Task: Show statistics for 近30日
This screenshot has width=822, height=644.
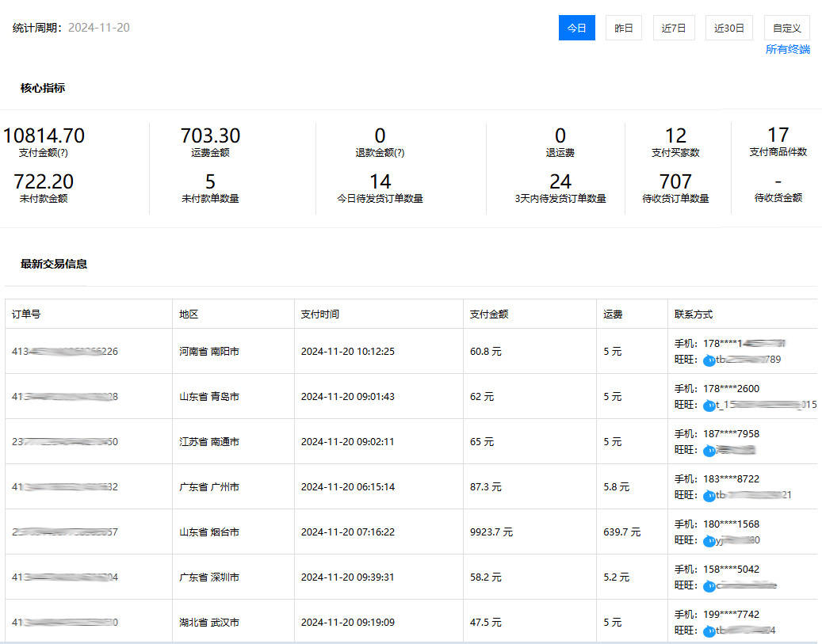Action: tap(728, 28)
